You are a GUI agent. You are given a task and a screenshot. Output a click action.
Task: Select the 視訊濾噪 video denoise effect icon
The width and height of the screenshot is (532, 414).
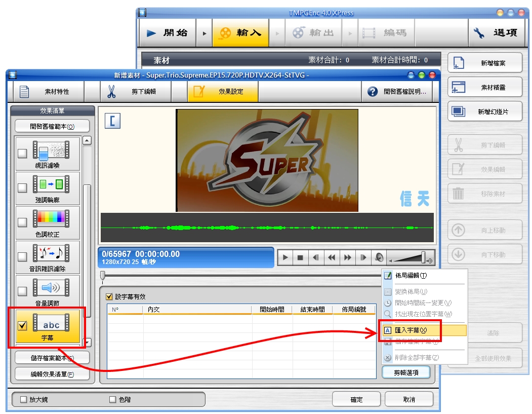51,150
